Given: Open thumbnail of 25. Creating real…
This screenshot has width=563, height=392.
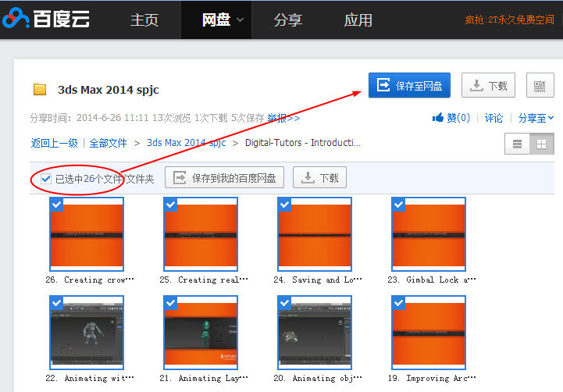Looking at the screenshot, I should click(201, 234).
